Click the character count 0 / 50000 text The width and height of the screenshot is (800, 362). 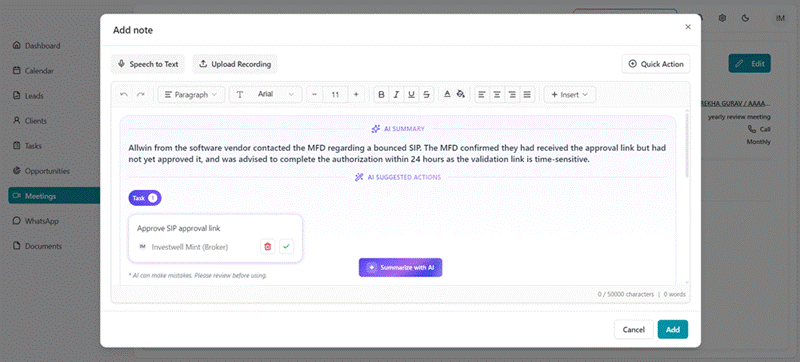click(626, 294)
